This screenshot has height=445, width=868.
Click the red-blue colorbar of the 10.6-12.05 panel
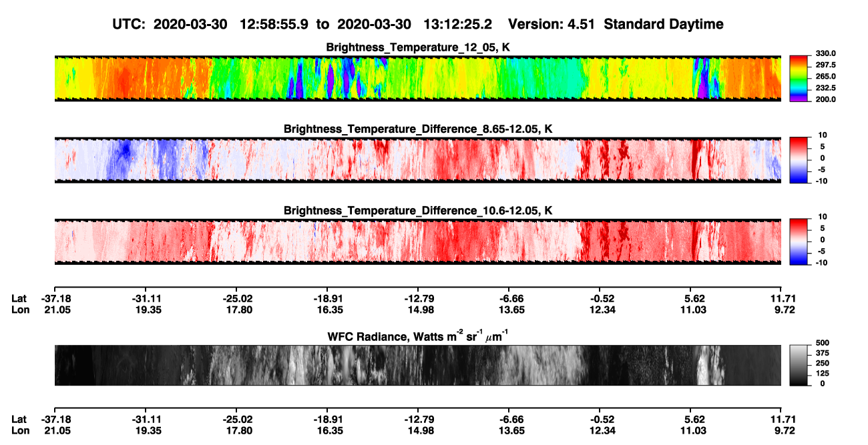(x=799, y=240)
